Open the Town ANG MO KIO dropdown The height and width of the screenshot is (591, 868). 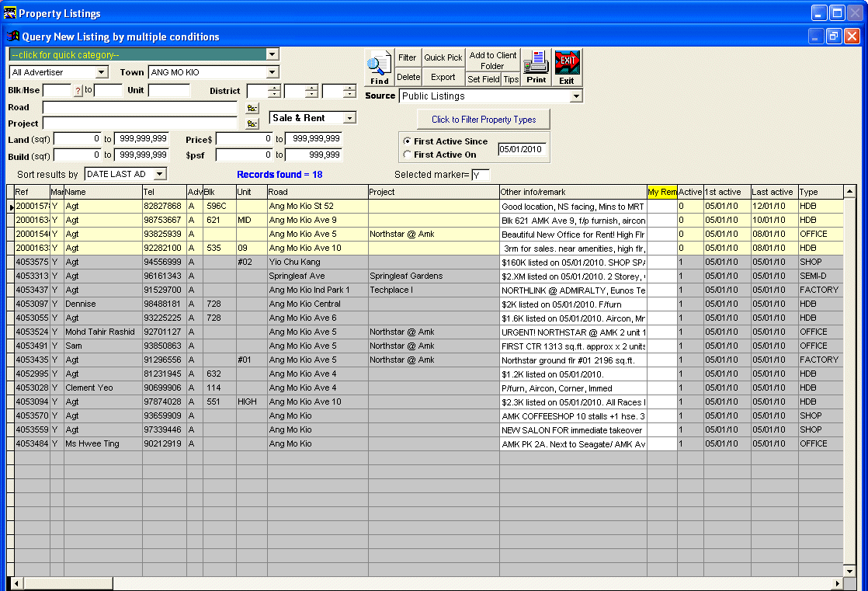[x=272, y=72]
